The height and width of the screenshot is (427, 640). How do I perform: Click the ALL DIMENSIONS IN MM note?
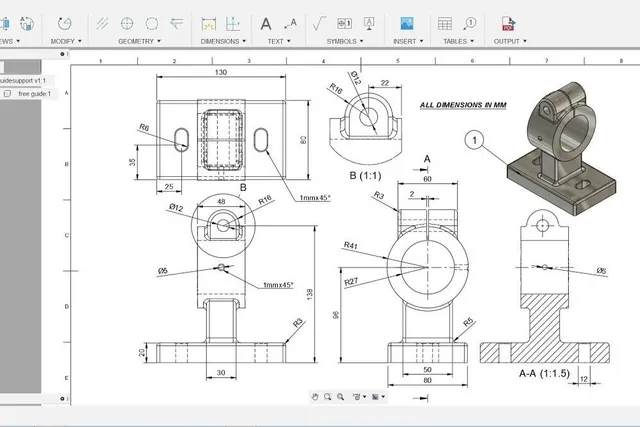point(463,105)
